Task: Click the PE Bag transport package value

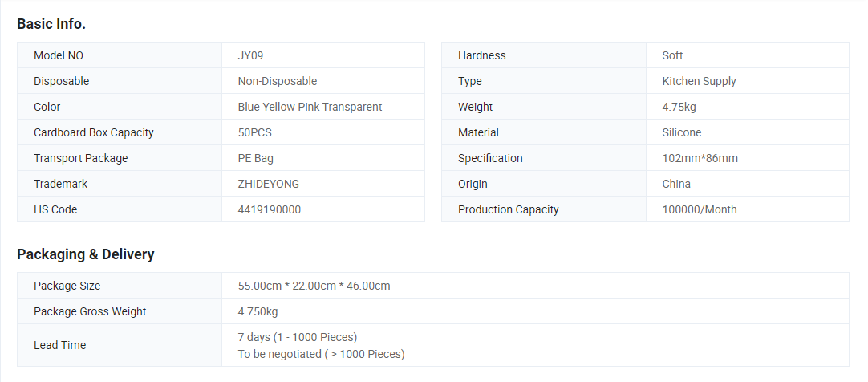Action: pyautogui.click(x=256, y=158)
